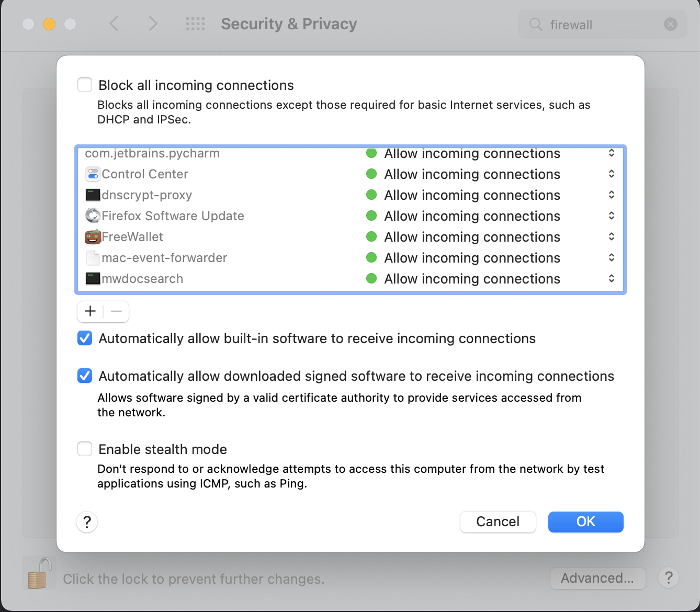The height and width of the screenshot is (612, 700).
Task: Click the Cancel button
Action: [x=498, y=522]
